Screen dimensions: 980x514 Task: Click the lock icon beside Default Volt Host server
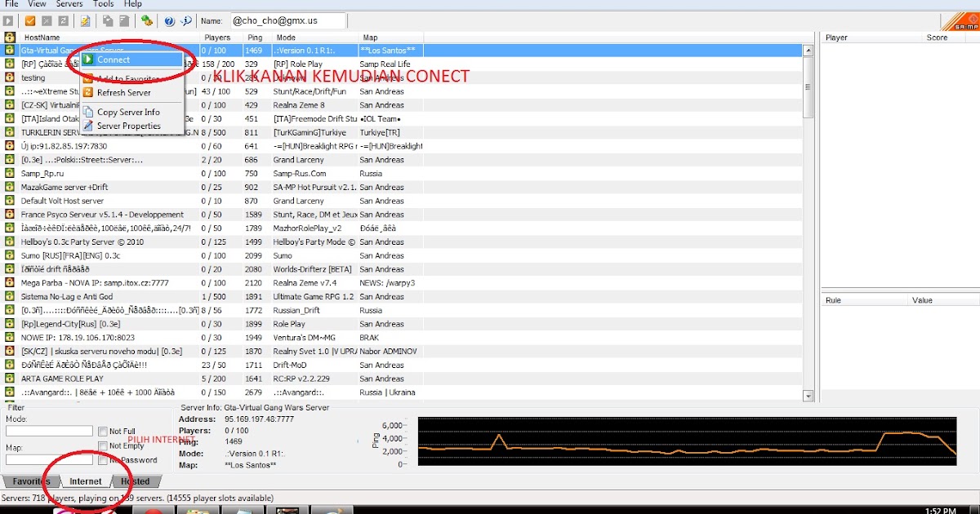pos(9,201)
